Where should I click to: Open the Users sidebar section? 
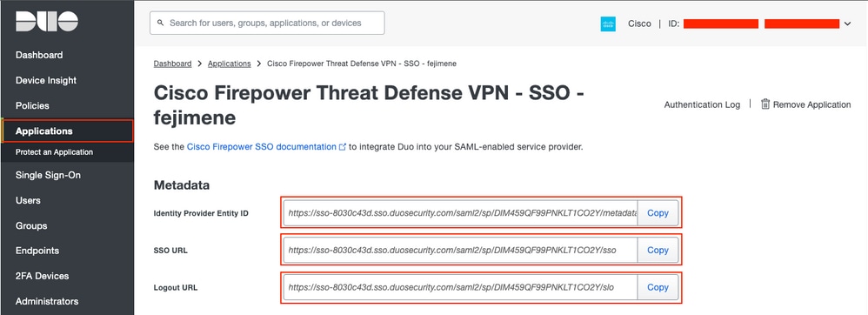click(x=28, y=200)
